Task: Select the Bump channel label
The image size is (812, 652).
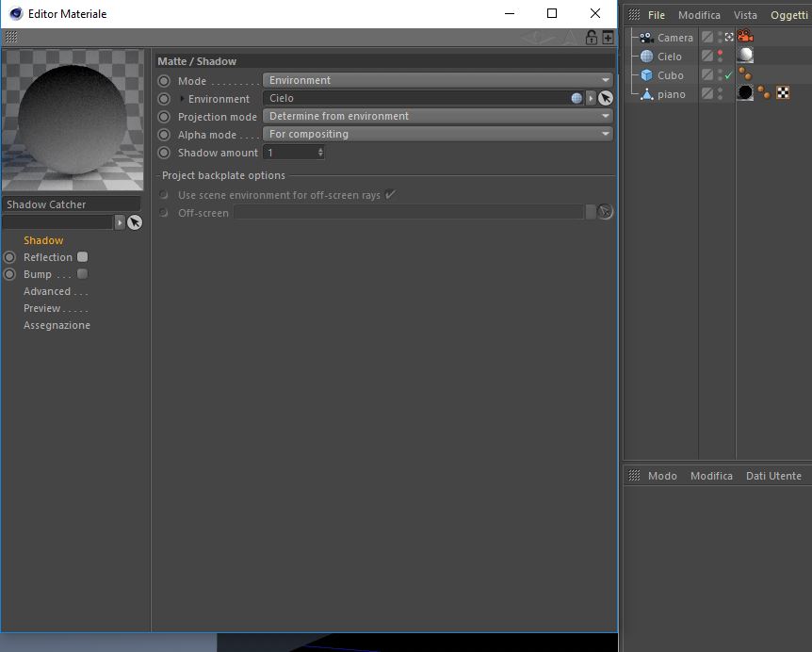Action: point(38,274)
